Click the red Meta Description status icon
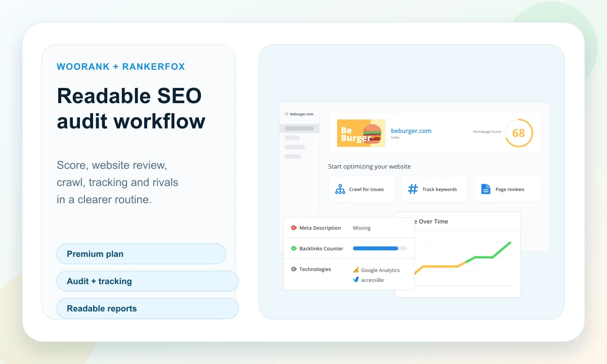The width and height of the screenshot is (607, 364). [x=293, y=228]
